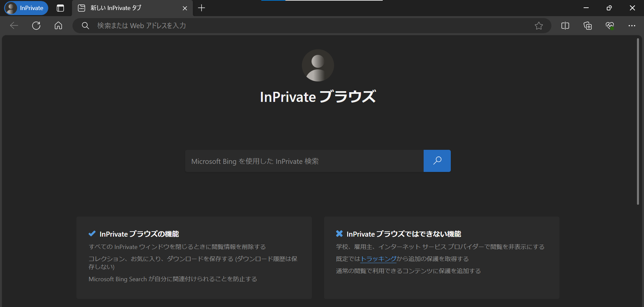Open a new tab with plus icon
The width and height of the screenshot is (644, 307).
pos(201,8)
